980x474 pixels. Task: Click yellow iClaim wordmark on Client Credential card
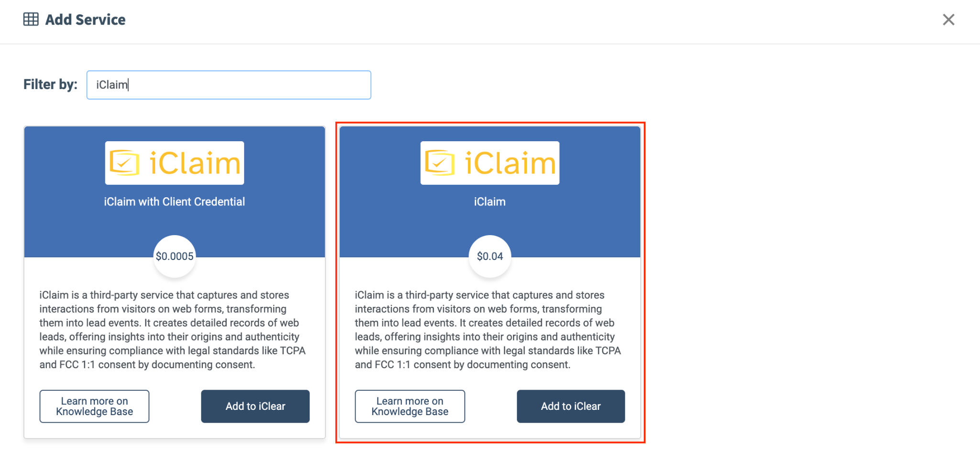click(x=195, y=163)
